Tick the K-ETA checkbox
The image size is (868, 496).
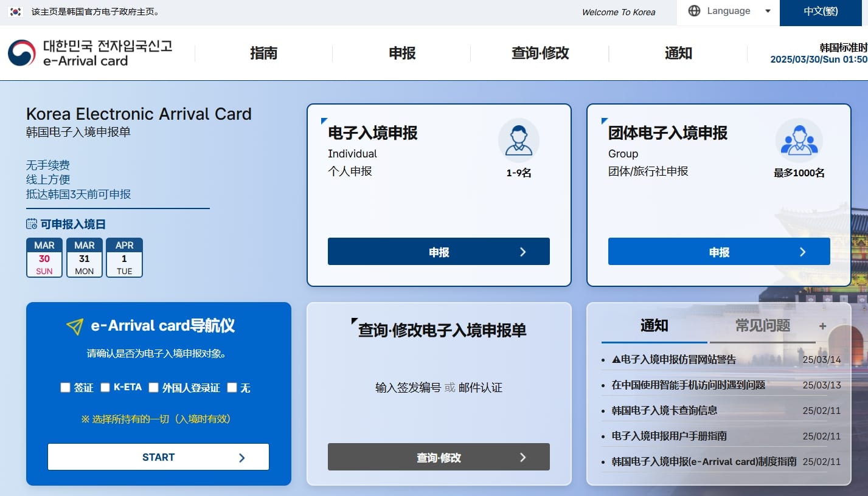[x=105, y=388]
